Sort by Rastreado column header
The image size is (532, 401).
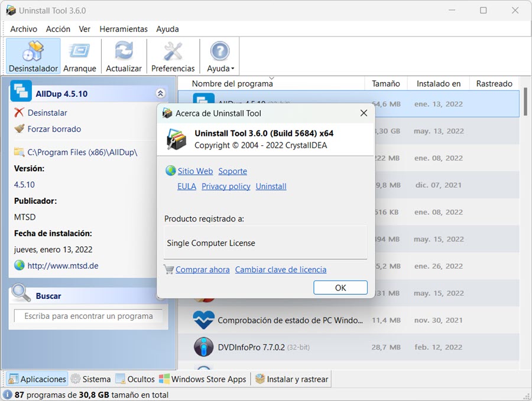tap(494, 83)
